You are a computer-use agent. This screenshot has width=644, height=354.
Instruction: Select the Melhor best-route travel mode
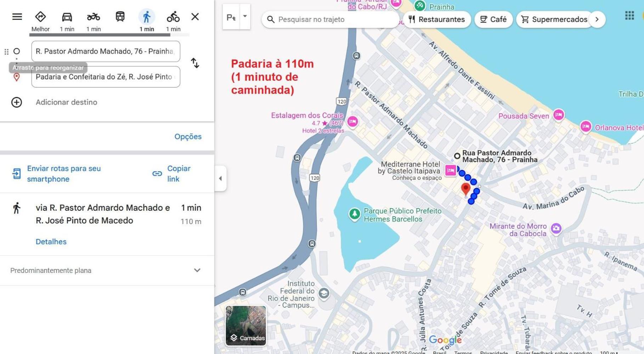[x=40, y=21]
